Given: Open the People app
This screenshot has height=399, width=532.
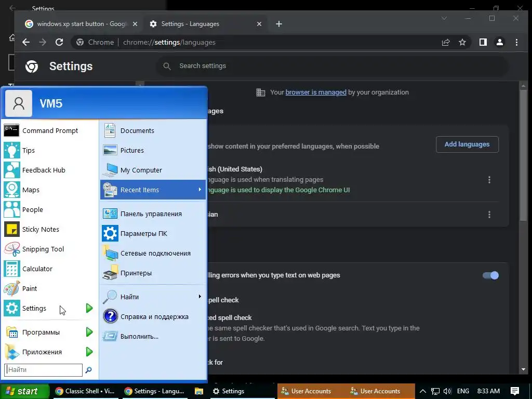Looking at the screenshot, I should pyautogui.click(x=49, y=210).
